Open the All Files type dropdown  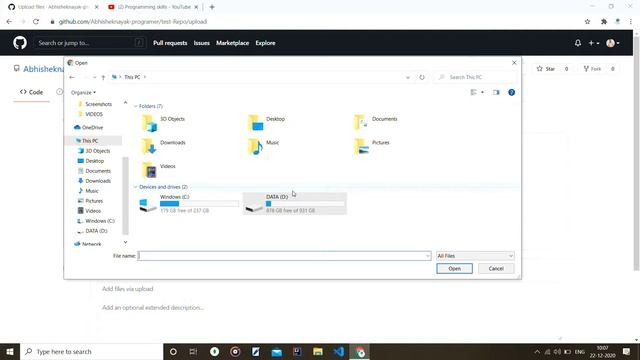(475, 256)
